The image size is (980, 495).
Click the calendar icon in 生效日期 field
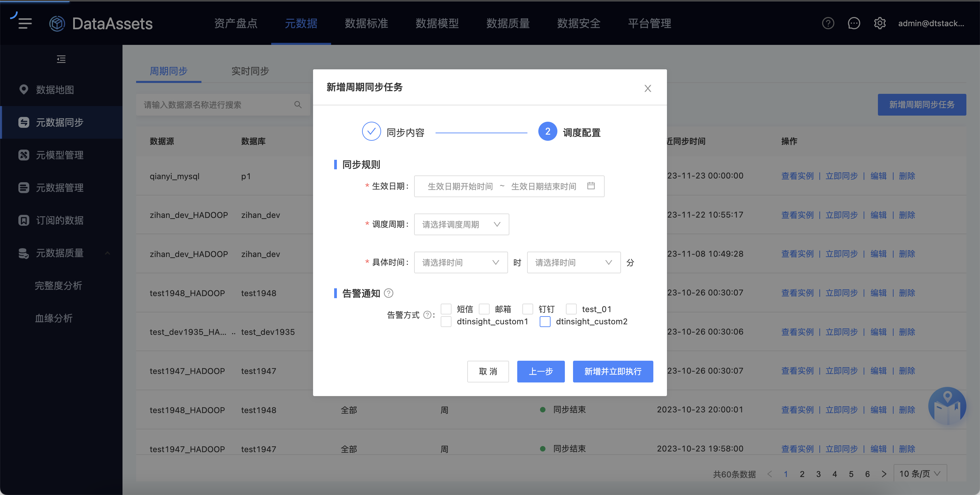591,186
